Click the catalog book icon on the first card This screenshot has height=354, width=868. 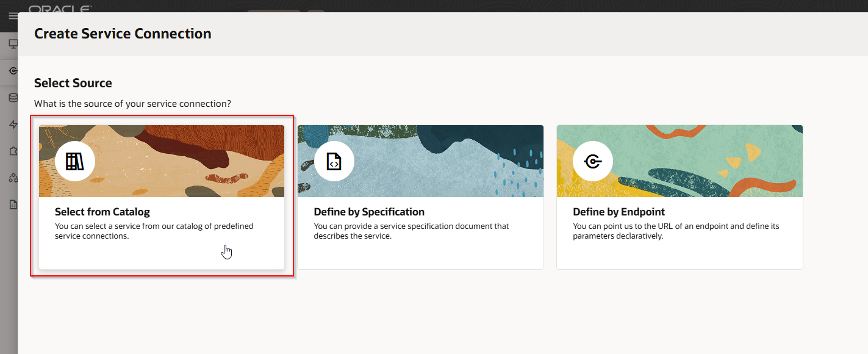pos(74,161)
